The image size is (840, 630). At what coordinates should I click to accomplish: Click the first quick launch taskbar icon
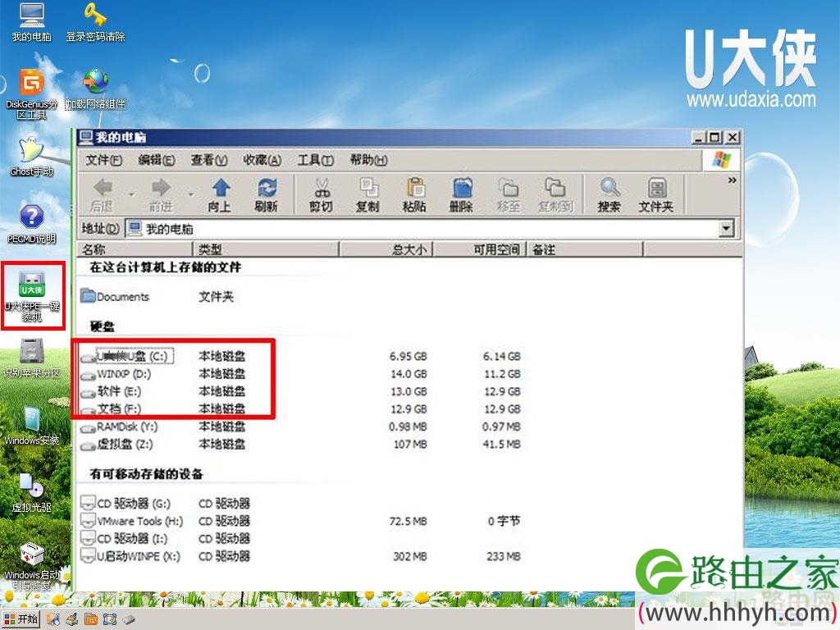click(x=52, y=619)
